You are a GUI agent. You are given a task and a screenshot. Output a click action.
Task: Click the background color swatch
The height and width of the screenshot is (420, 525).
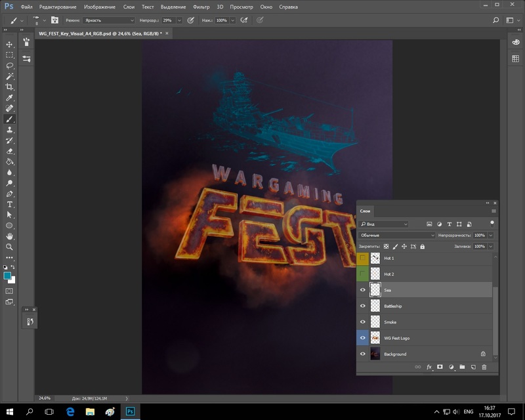(12, 281)
